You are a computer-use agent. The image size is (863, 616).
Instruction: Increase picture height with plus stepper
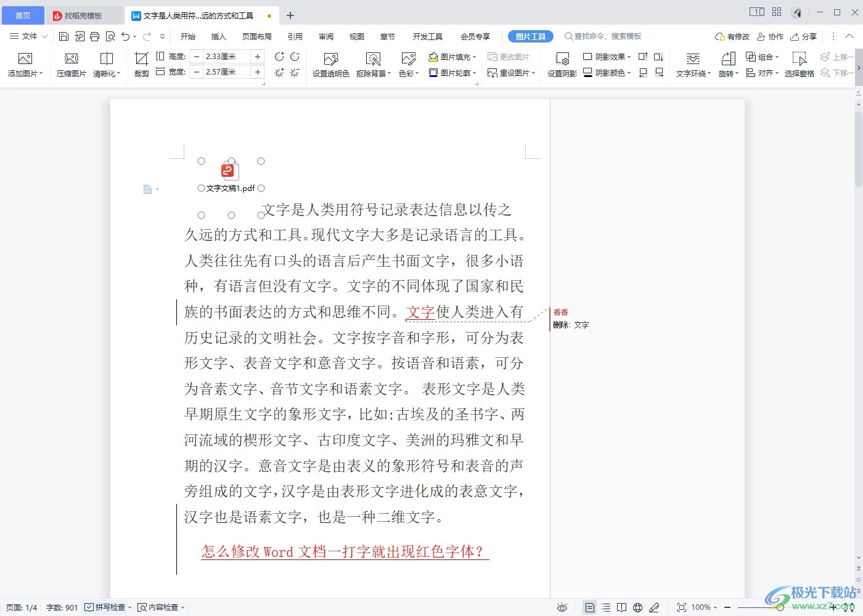tap(258, 57)
